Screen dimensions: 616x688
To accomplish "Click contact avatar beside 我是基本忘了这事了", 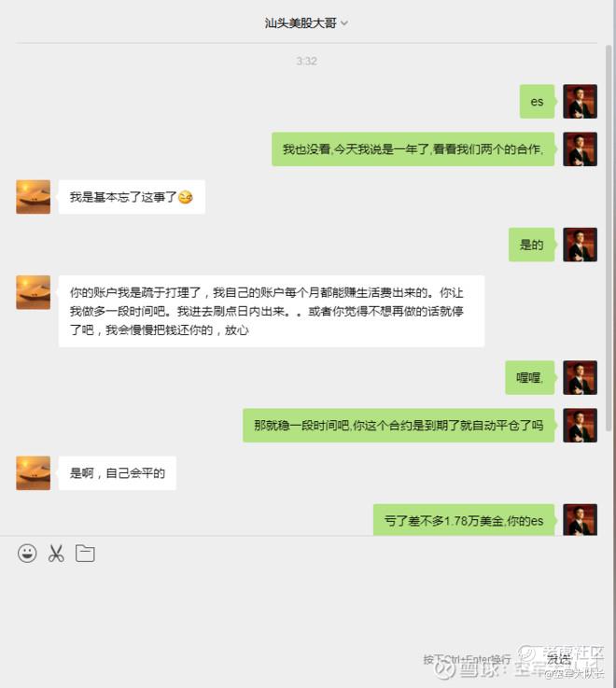I will pyautogui.click(x=34, y=197).
